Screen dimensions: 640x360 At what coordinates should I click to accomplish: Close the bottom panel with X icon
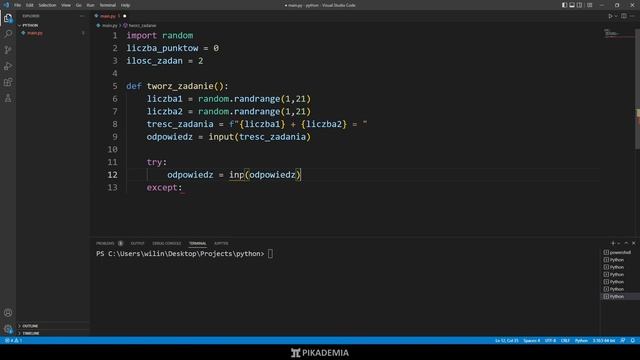[x=633, y=243]
